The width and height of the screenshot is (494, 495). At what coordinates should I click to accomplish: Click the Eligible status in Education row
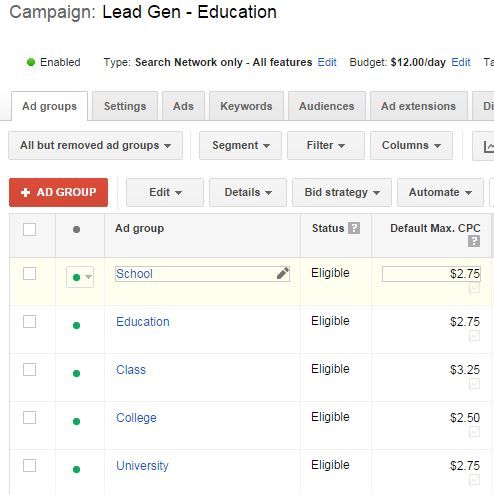(x=330, y=321)
